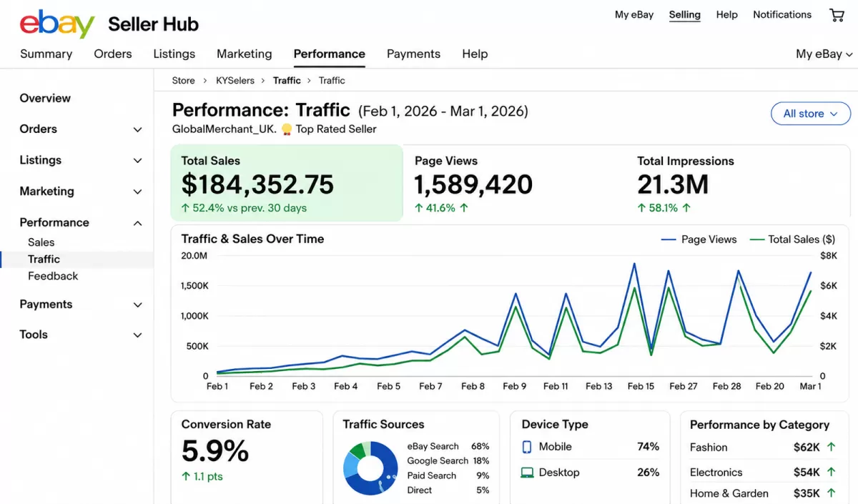Image resolution: width=858 pixels, height=504 pixels.
Task: Collapse the Performance sidebar section
Action: 138,223
